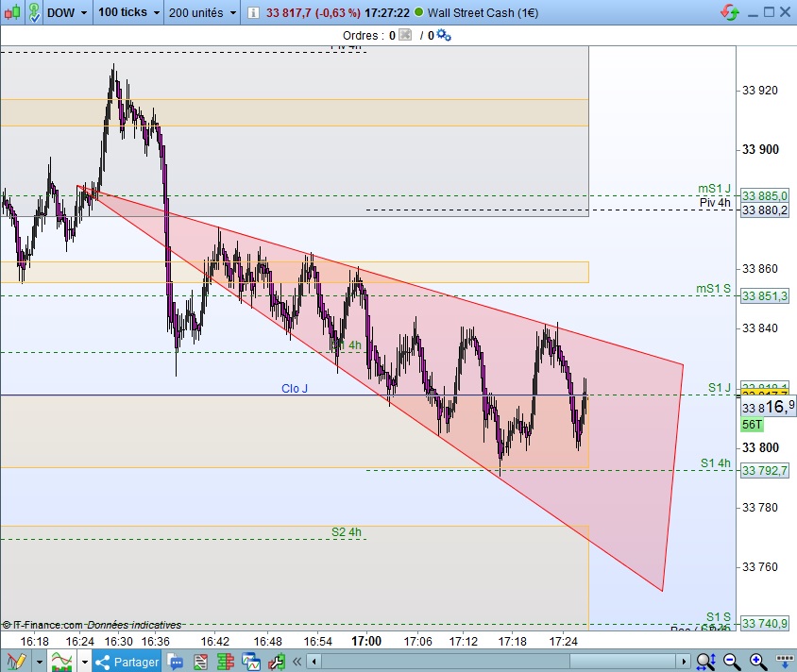797x672 pixels.
Task: Click the price change 33 817,7 (-0,63 %) readout
Action: point(314,12)
